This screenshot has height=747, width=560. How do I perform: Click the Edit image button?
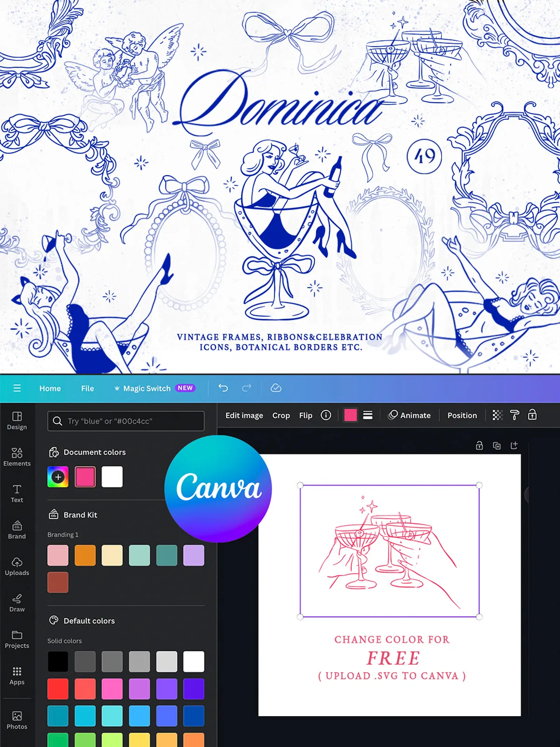click(244, 415)
